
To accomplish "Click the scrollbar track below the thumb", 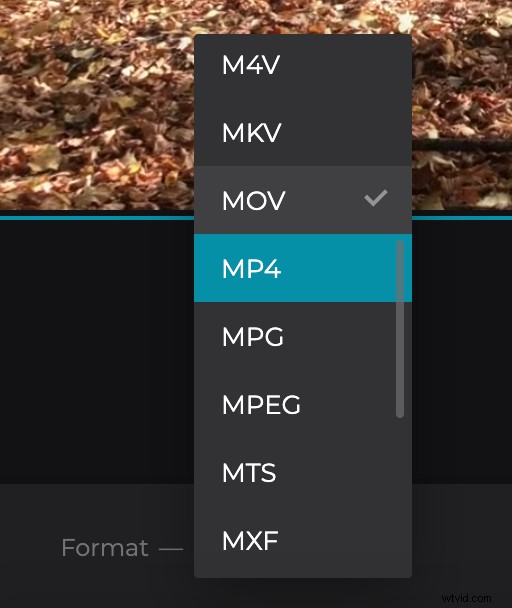I will click(x=400, y=496).
